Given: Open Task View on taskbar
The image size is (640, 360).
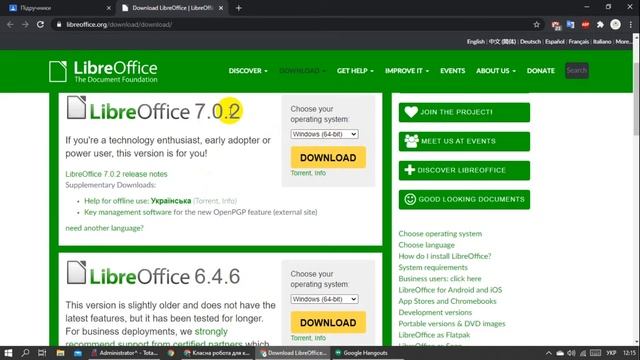Looking at the screenshot, I should pos(42,353).
